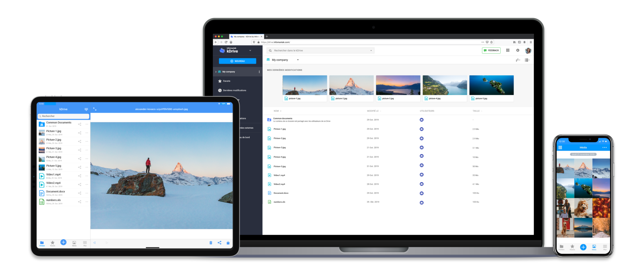This screenshot has height=275, width=644.
Task: Tap the blue plus button on tablet
Action: coord(63,242)
